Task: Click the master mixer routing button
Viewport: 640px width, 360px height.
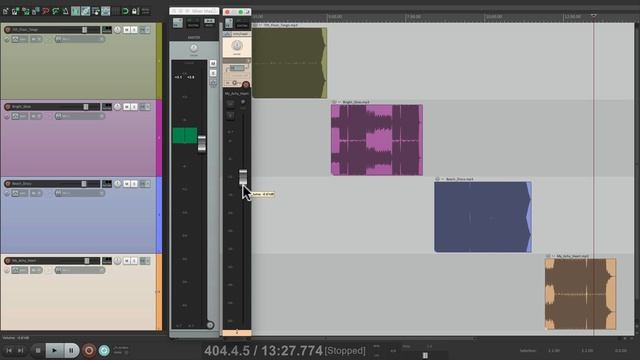Action: coord(193,23)
